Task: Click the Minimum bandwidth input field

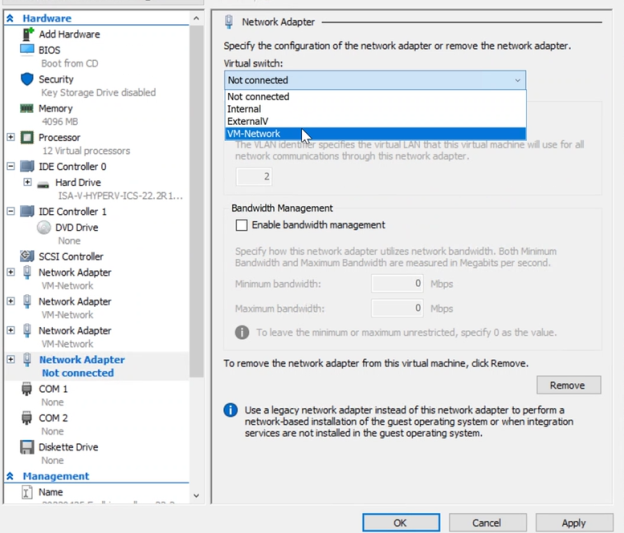Action: click(397, 283)
